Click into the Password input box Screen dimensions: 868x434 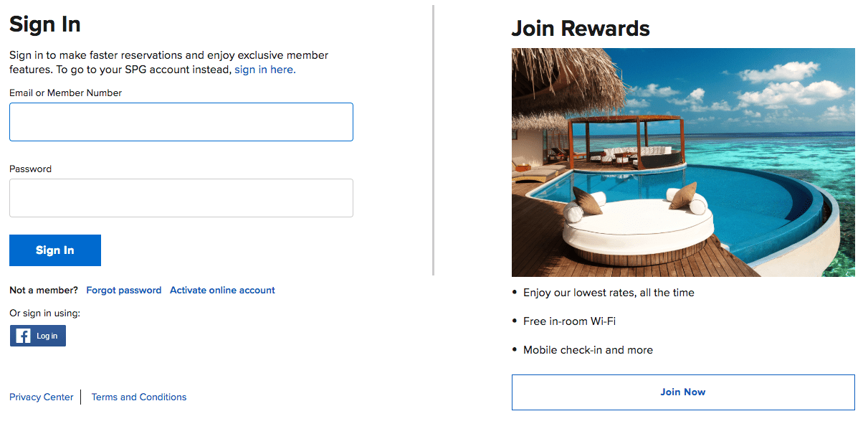coord(181,198)
